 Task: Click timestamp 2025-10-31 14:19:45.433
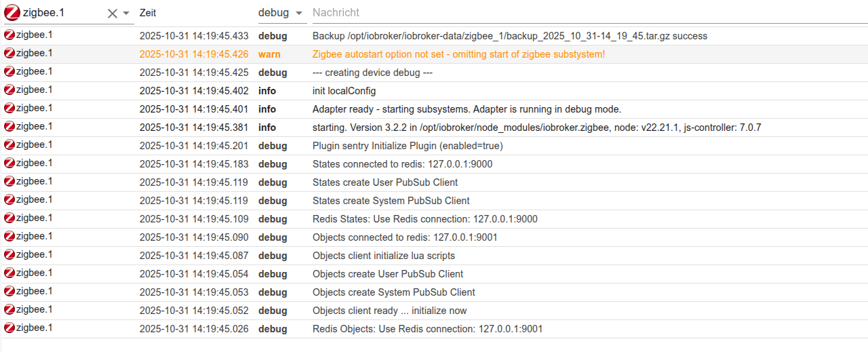(x=194, y=36)
